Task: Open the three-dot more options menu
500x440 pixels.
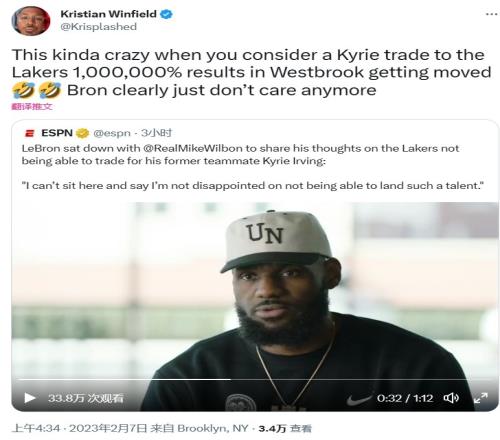Action: [491, 14]
